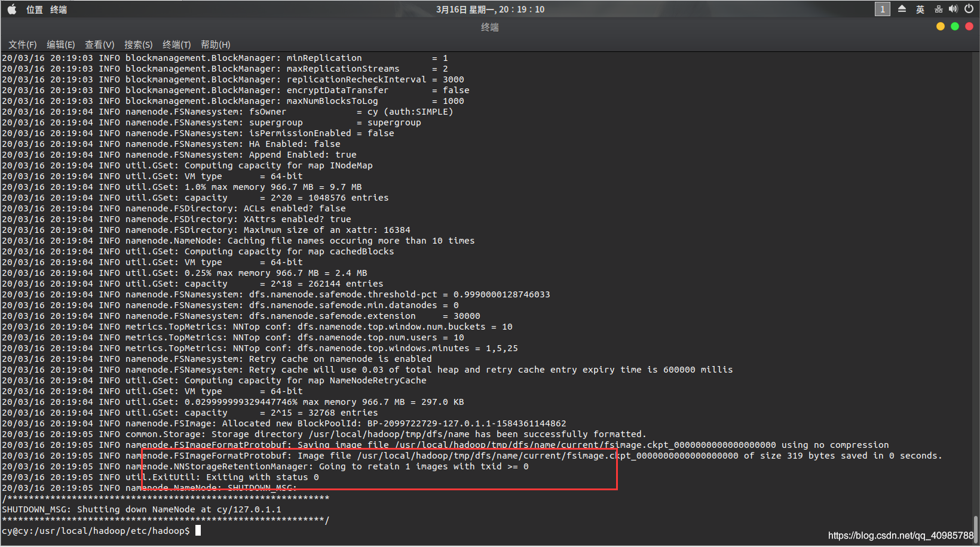The width and height of the screenshot is (980, 547).
Task: Open the 编辑(E) menu
Action: click(61, 45)
